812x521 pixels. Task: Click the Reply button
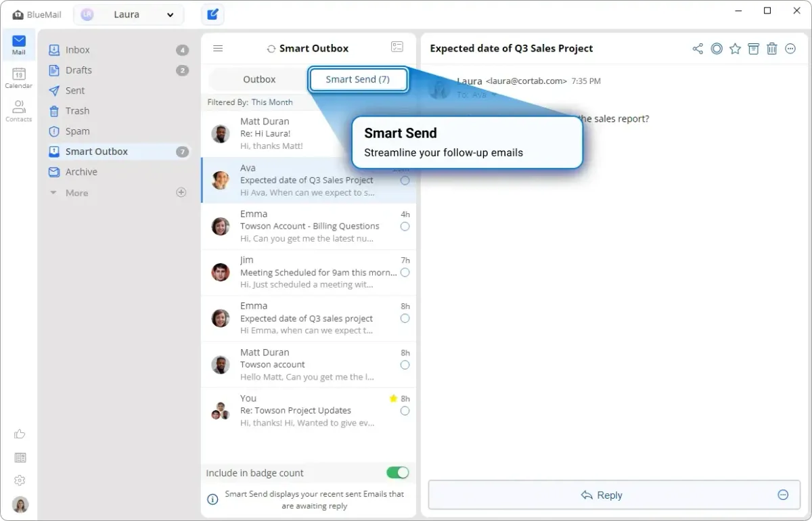[601, 495]
